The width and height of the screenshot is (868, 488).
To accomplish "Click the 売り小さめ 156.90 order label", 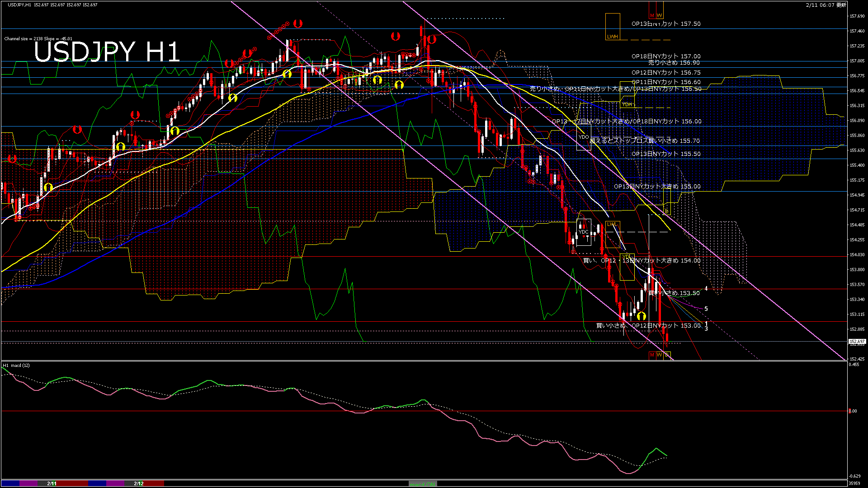I will coord(674,63).
